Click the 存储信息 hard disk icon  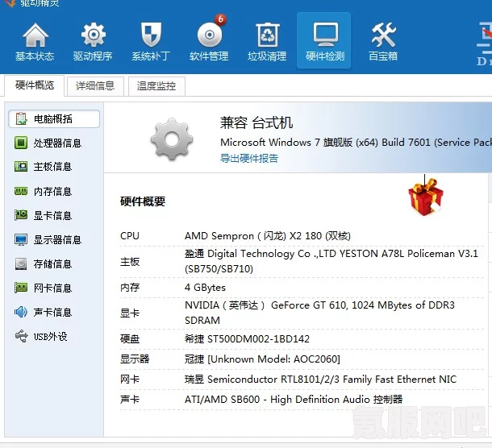tap(21, 263)
